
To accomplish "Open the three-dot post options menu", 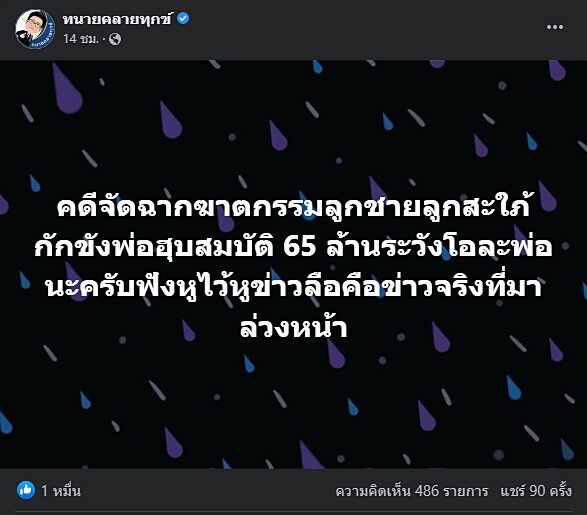I will [555, 27].
